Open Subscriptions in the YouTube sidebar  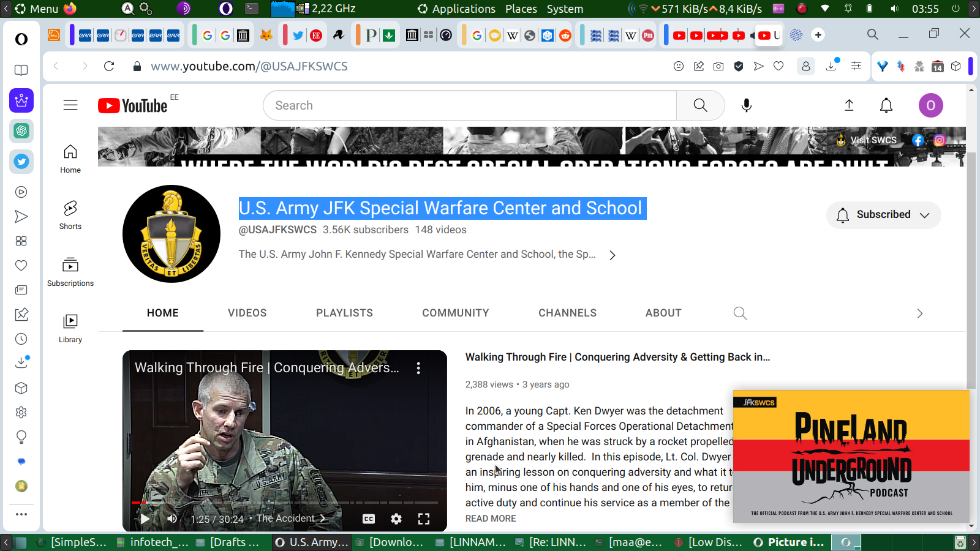pyautogui.click(x=70, y=272)
